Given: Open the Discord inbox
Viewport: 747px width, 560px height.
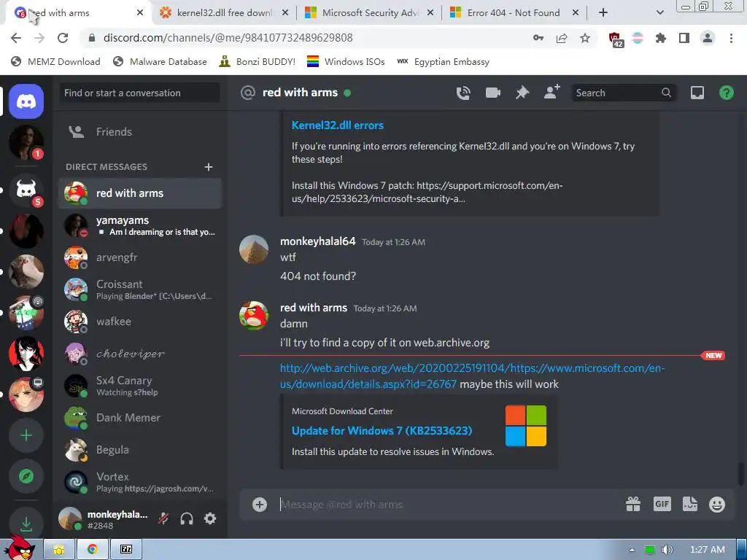Looking at the screenshot, I should [x=697, y=93].
